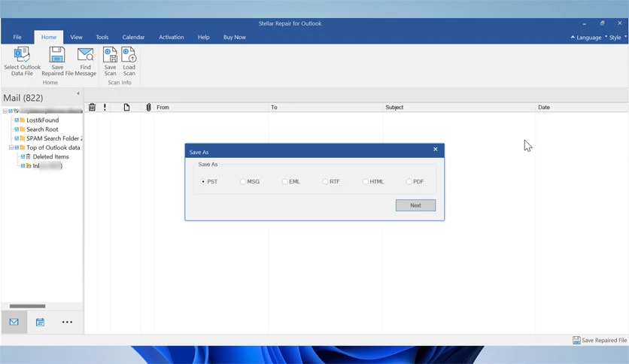Select the EML radio button
The height and width of the screenshot is (364, 629).
(x=285, y=181)
